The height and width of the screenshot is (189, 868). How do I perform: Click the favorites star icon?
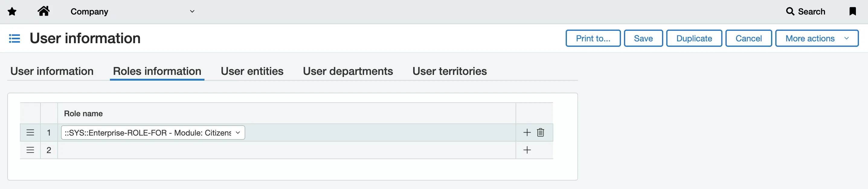click(x=12, y=12)
